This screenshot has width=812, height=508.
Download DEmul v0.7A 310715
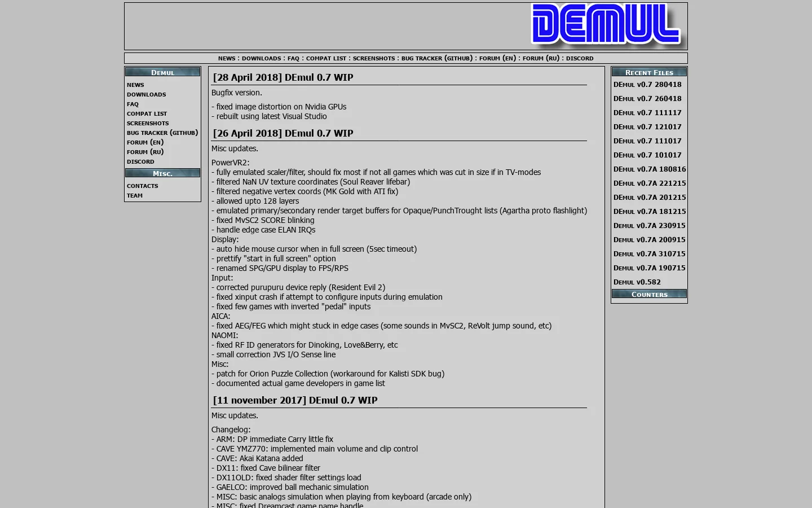tap(650, 254)
